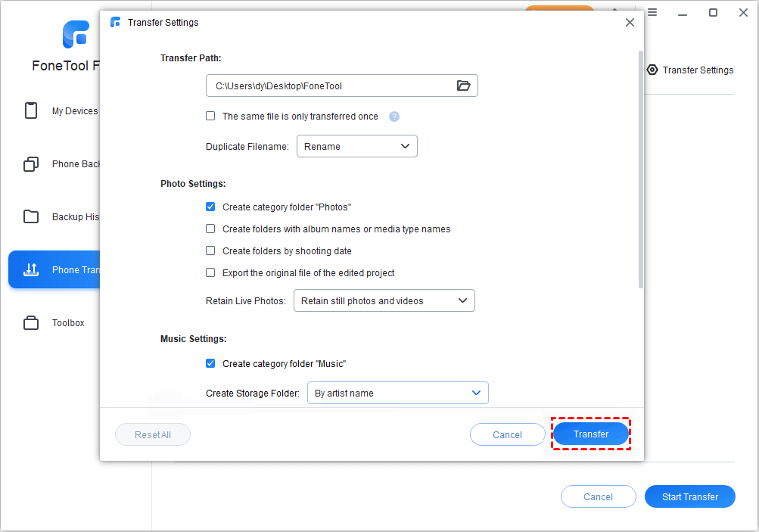The height and width of the screenshot is (532, 759).
Task: Click the My Devices phone icon
Action: [x=31, y=111]
